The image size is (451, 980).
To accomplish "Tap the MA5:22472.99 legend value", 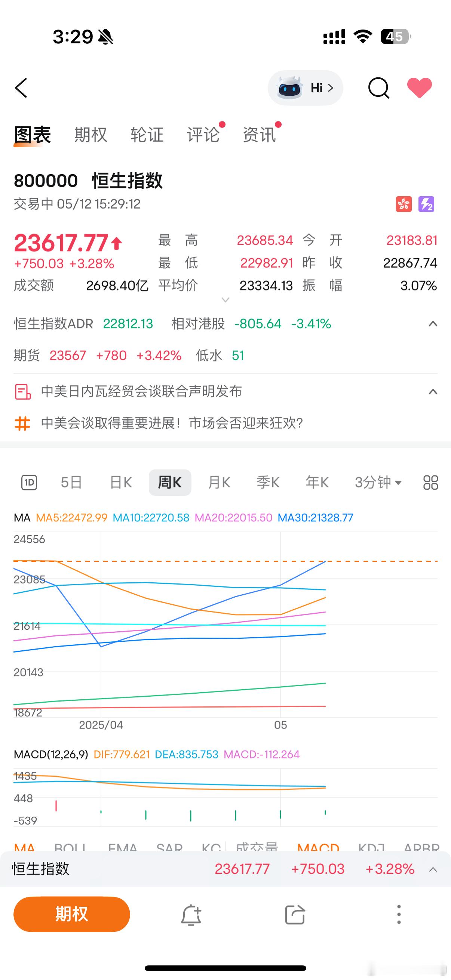I will (71, 518).
